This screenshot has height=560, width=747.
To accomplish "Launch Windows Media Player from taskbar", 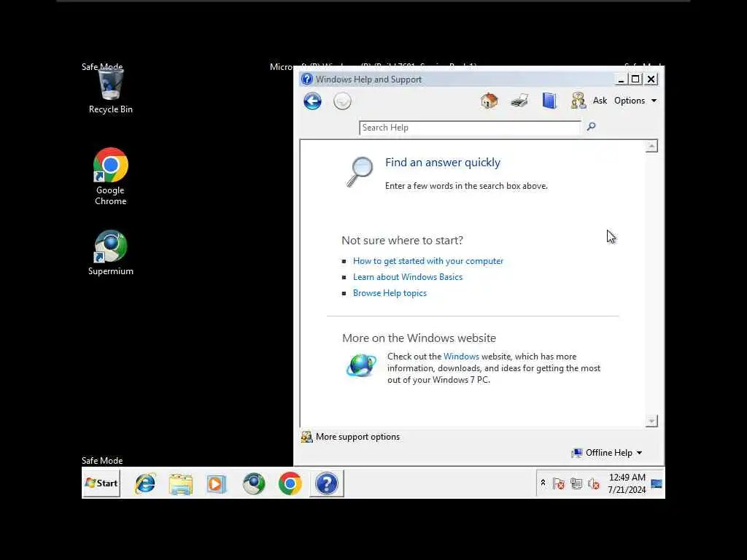I will pyautogui.click(x=216, y=484).
